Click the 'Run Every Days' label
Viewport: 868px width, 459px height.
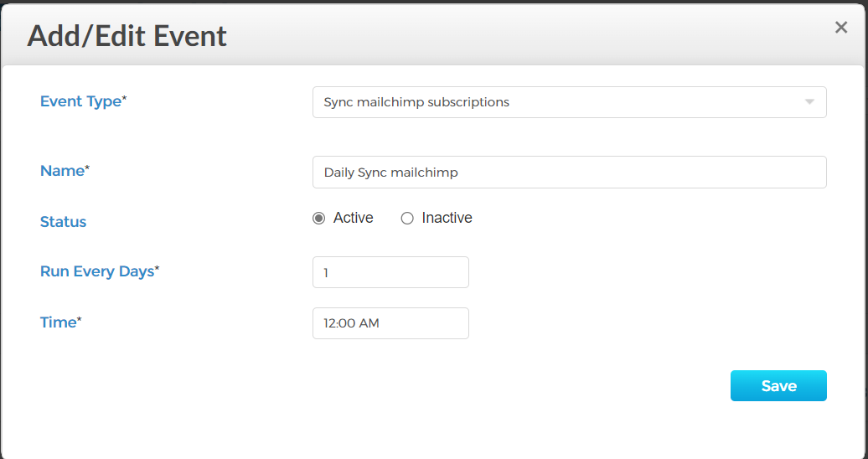click(x=97, y=271)
